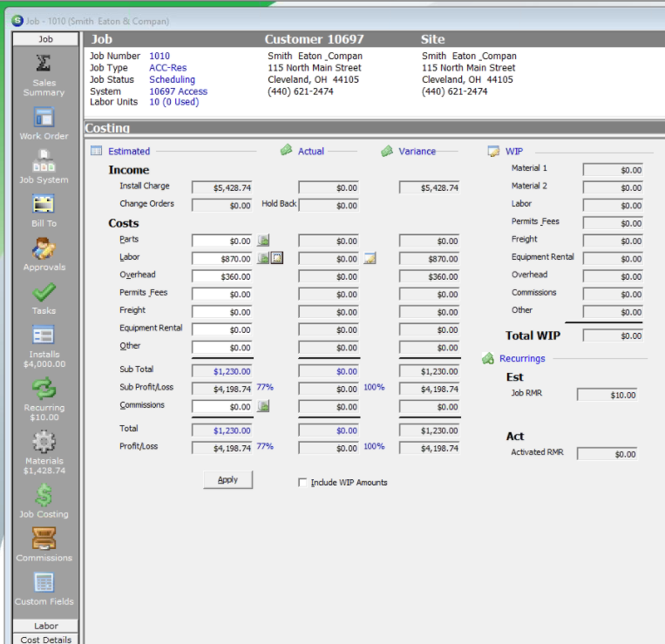Click the Equipment Rental estimated field
Screen dimensions: 665x644
[221, 330]
